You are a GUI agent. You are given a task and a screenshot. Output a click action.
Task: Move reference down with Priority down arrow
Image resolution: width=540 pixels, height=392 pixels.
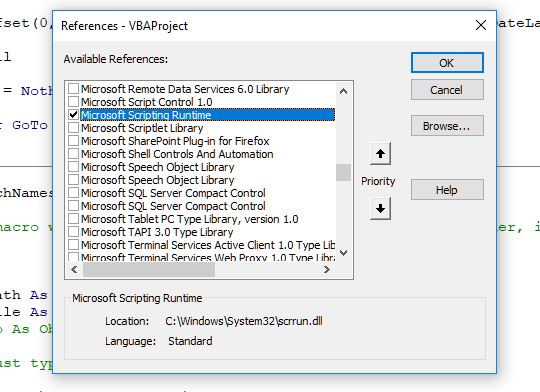point(380,208)
